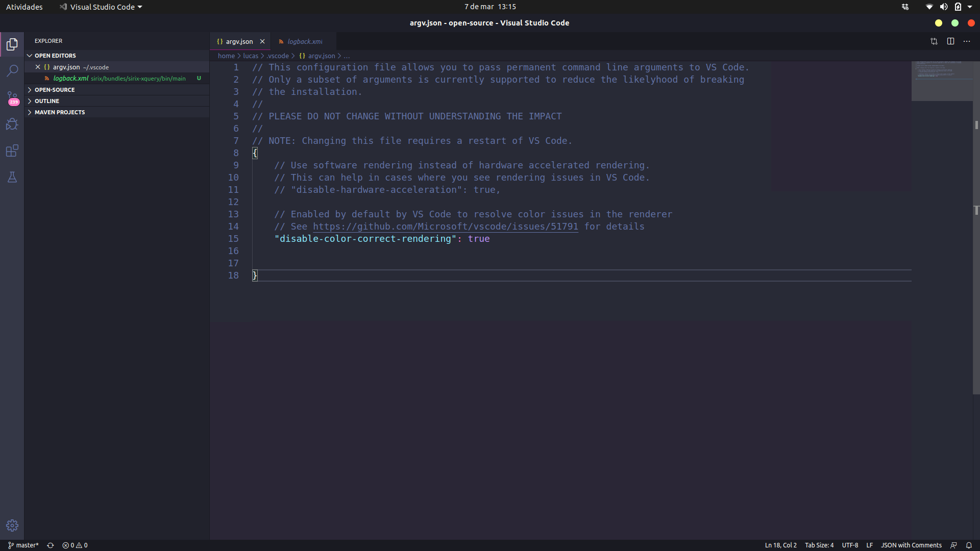Open the Testing flask icon
The width and height of the screenshot is (980, 551).
pyautogui.click(x=12, y=177)
